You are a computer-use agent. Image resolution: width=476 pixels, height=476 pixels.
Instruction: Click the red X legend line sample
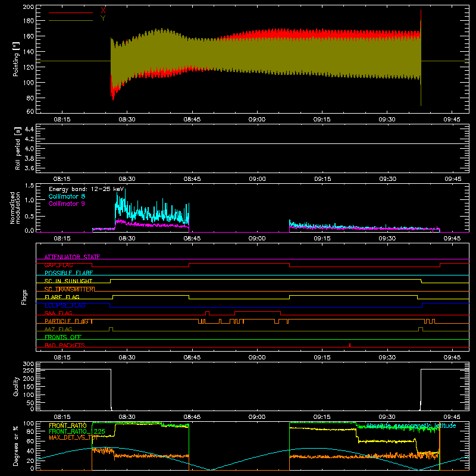coord(71,12)
